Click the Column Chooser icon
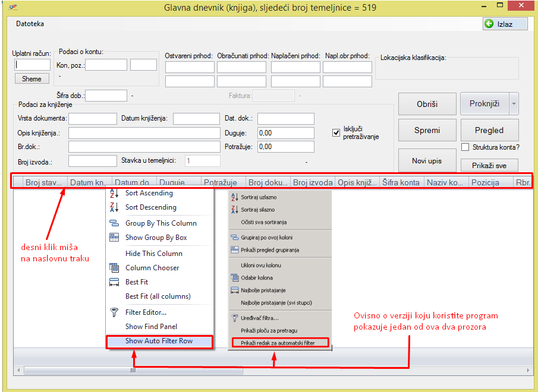 coord(114,268)
